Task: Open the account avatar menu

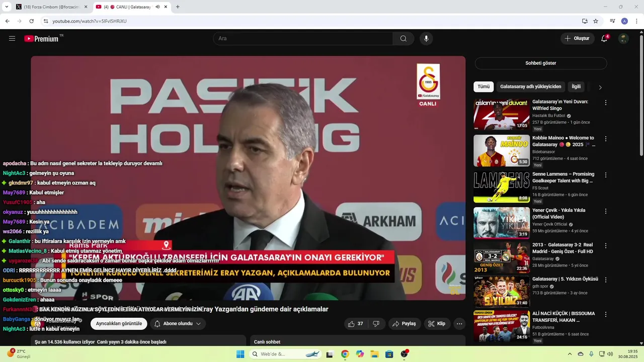Action: (x=623, y=39)
